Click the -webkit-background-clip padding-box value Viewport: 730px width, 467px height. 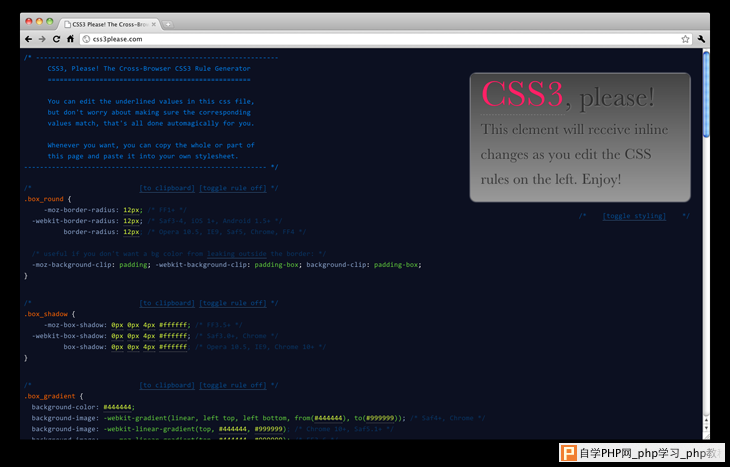(277, 265)
